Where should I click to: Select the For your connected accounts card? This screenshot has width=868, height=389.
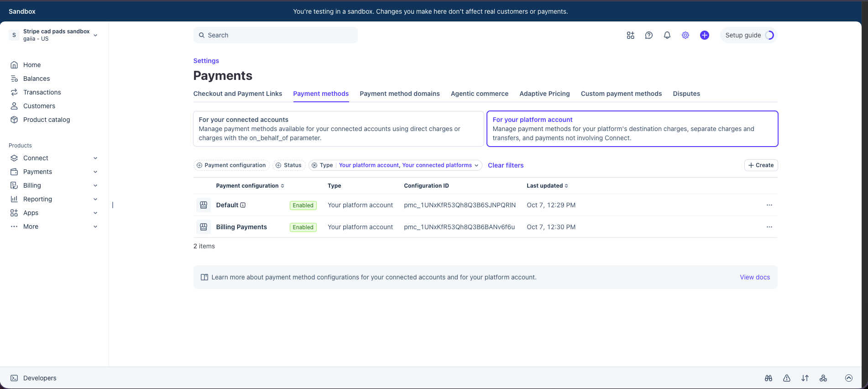coord(339,129)
